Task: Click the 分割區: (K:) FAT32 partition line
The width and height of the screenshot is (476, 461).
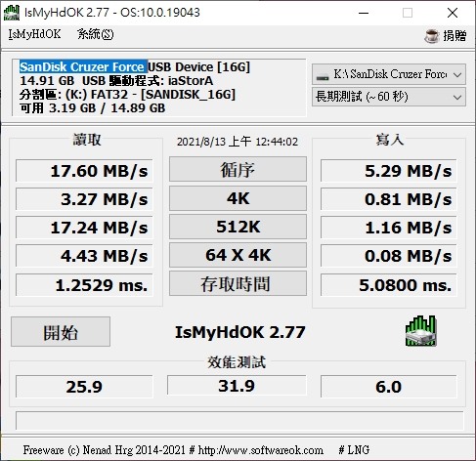Action: click(127, 95)
